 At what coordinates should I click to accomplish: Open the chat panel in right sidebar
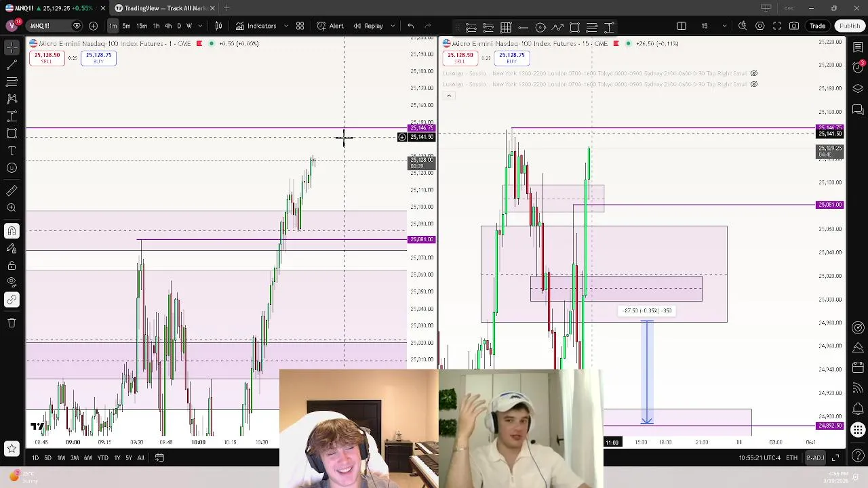(x=857, y=110)
